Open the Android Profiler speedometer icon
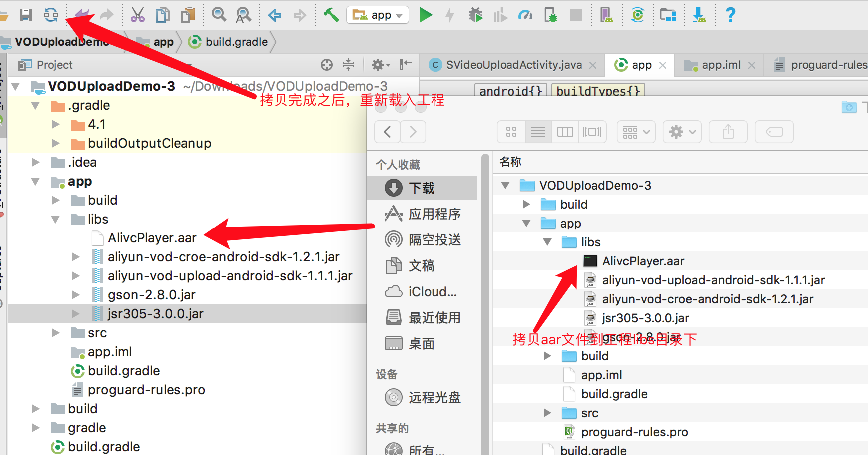The image size is (868, 455). pyautogui.click(x=525, y=15)
